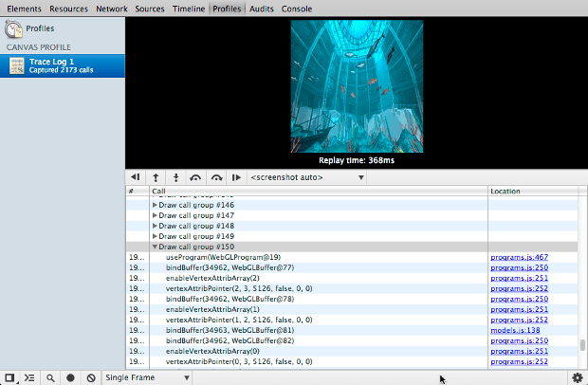This screenshot has width=588, height=385.
Task: Toggle the record capture button
Action: pyautogui.click(x=70, y=377)
